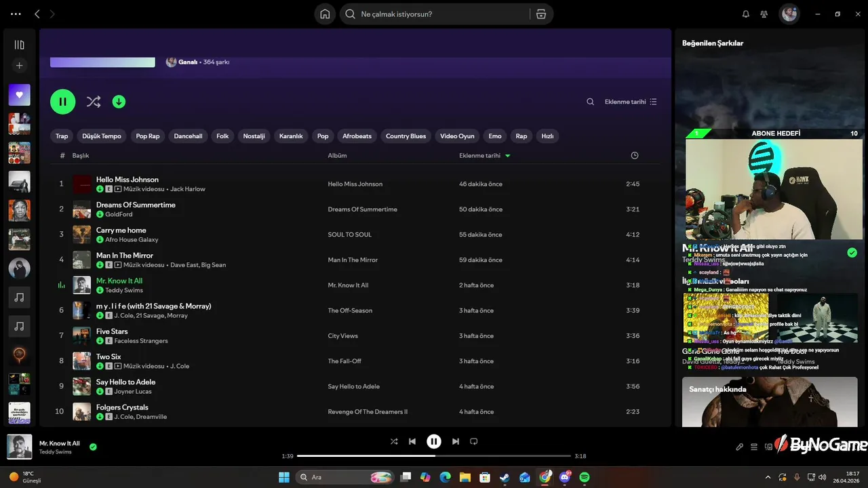Seek in the playback progress bar
The image size is (868, 488).
tap(434, 456)
